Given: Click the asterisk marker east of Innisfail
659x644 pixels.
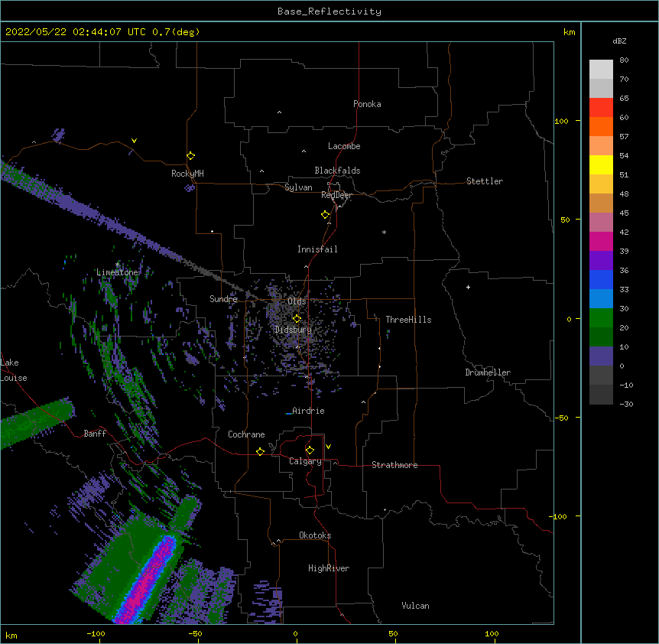Looking at the screenshot, I should pos(384,233).
